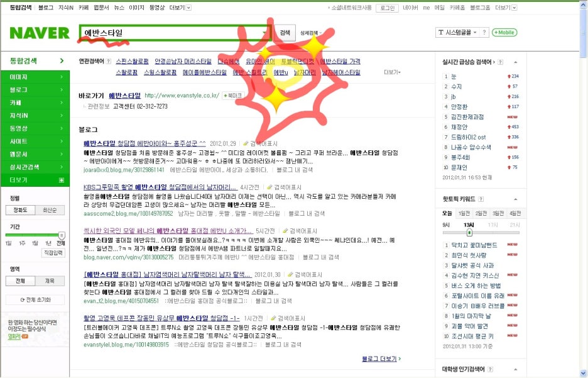Select 제목 area option
Viewport: 588px width, 378px height.
pyautogui.click(x=50, y=281)
